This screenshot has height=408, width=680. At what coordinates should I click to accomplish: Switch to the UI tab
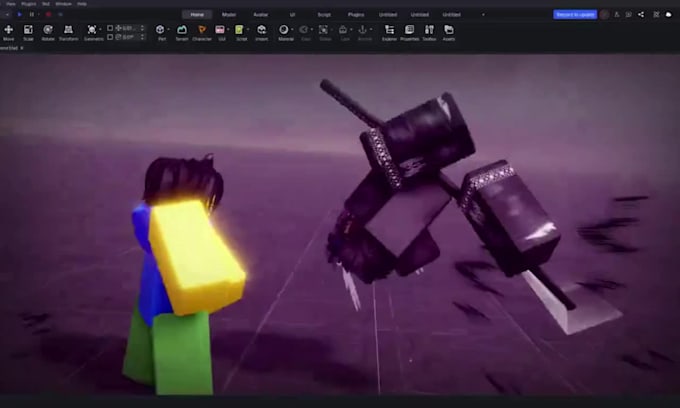(292, 15)
